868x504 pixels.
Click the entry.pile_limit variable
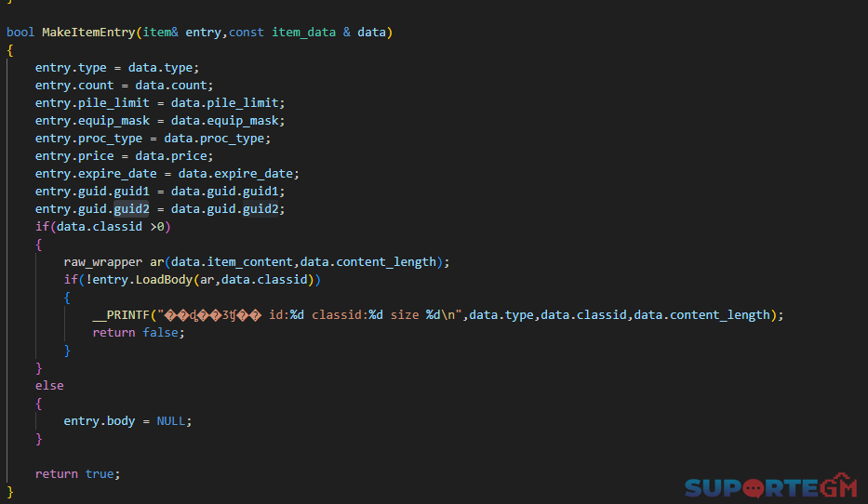pyautogui.click(x=92, y=103)
